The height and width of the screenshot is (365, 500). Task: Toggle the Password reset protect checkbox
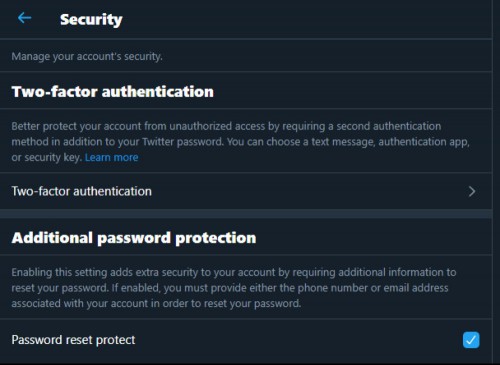click(471, 340)
